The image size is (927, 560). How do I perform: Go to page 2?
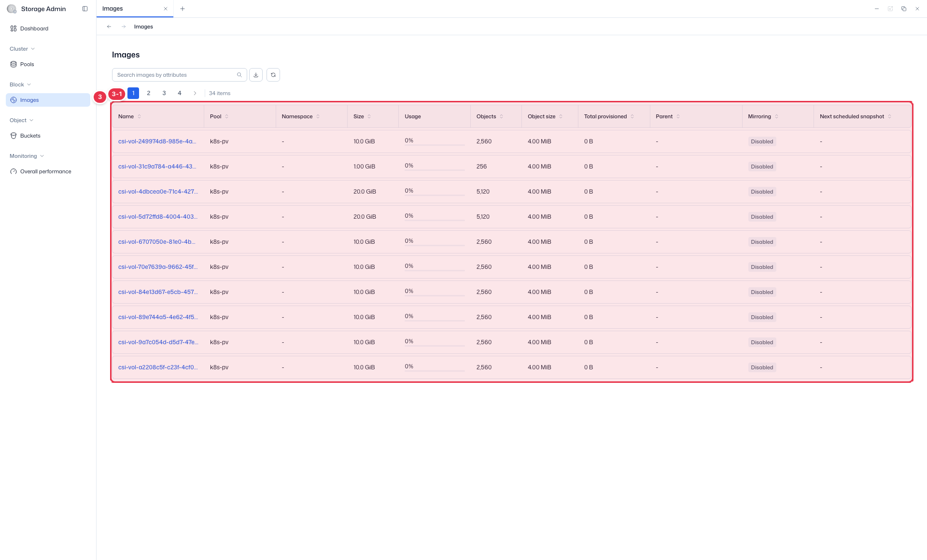(x=149, y=93)
